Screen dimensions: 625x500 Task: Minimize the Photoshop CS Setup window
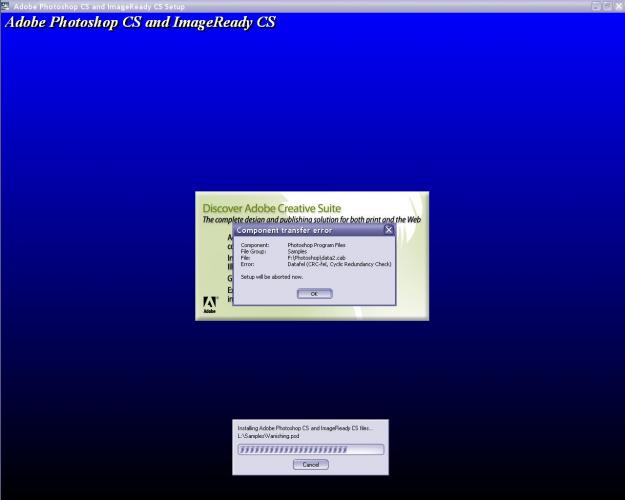(597, 6)
